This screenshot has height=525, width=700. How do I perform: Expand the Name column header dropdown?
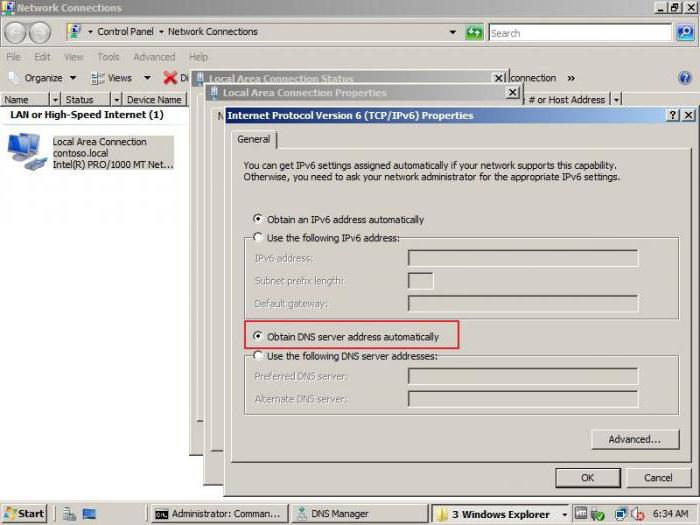[55, 100]
